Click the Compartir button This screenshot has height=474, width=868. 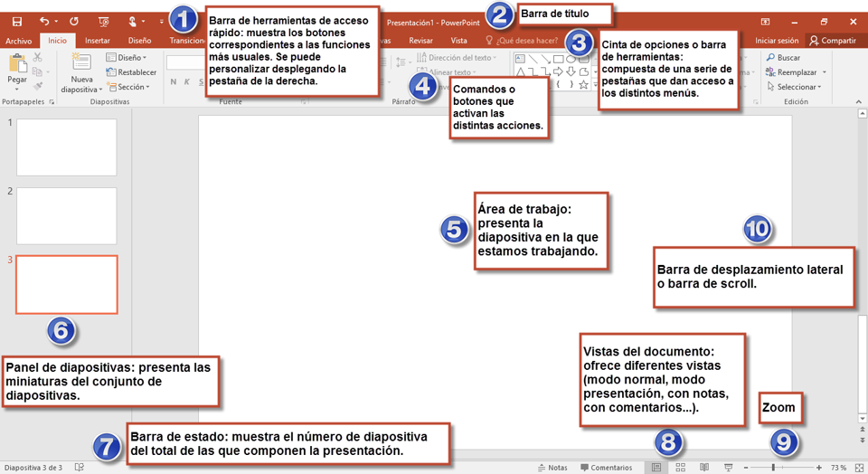tap(833, 41)
